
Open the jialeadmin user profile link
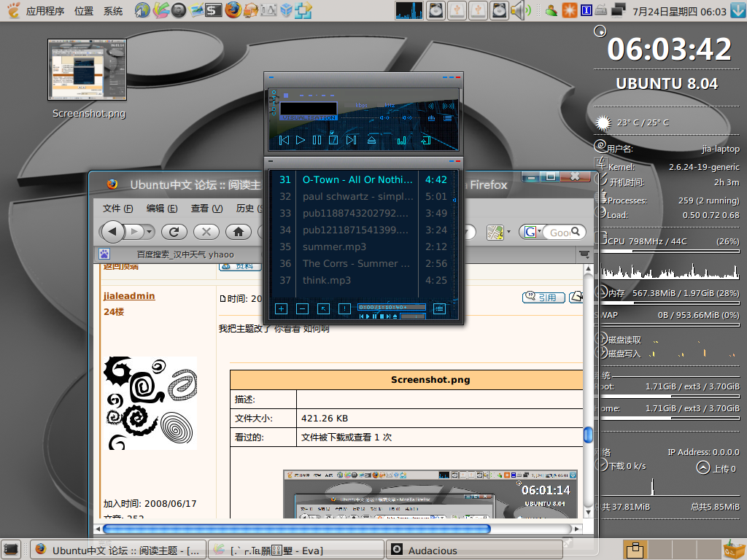point(129,296)
